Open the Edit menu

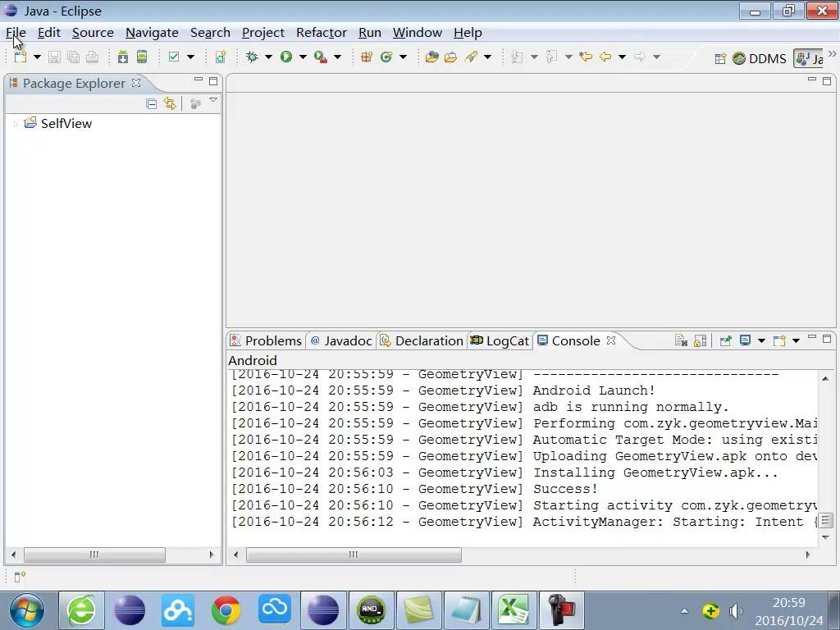[48, 33]
